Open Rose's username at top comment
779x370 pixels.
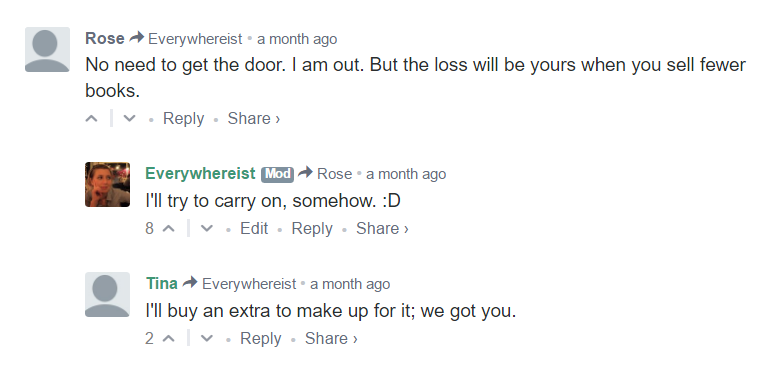tap(105, 38)
